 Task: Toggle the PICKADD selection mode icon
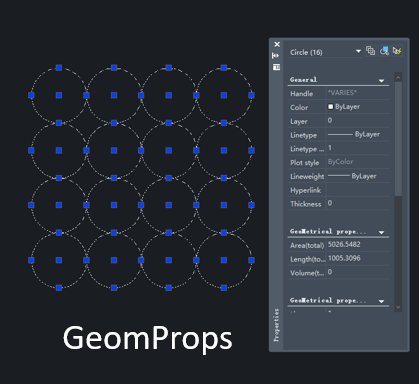[x=370, y=51]
